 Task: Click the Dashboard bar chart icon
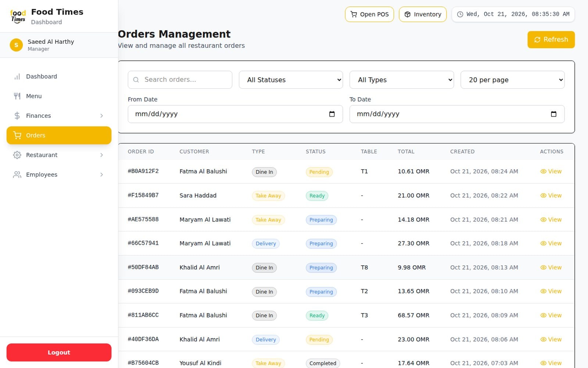17,77
